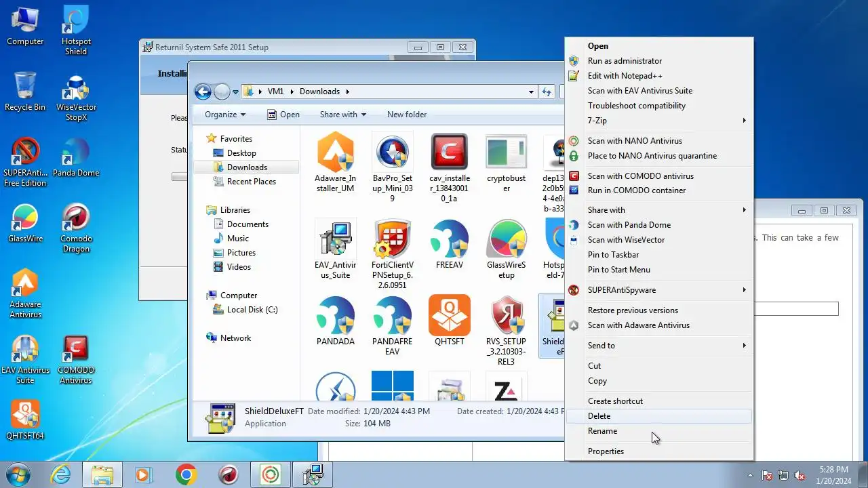
Task: Click Internet Explorer taskbar icon
Action: pos(61,474)
